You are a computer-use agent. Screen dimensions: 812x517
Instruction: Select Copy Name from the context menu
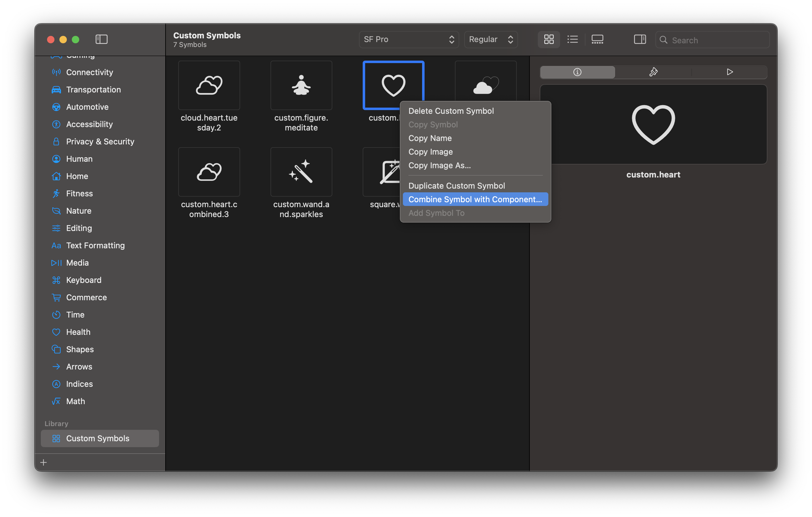click(x=430, y=138)
